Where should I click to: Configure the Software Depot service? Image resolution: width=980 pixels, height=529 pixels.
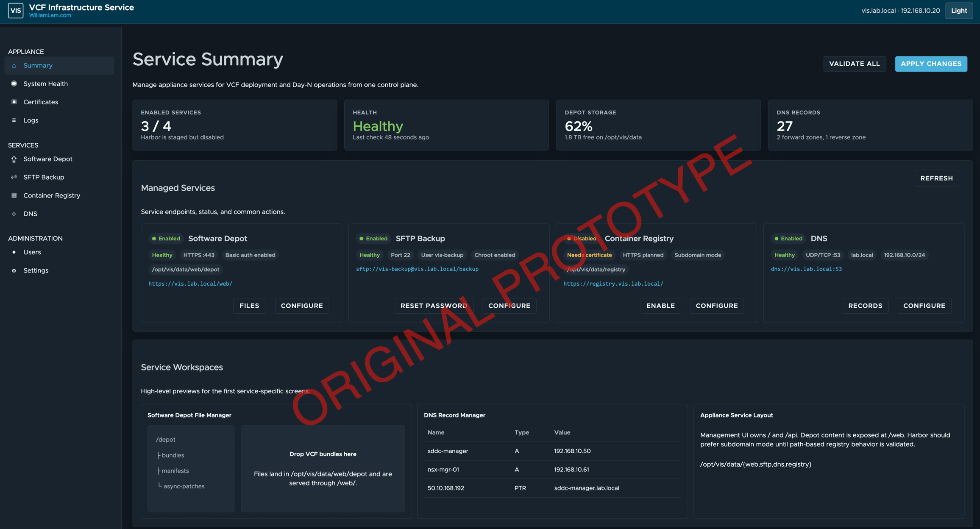tap(302, 306)
